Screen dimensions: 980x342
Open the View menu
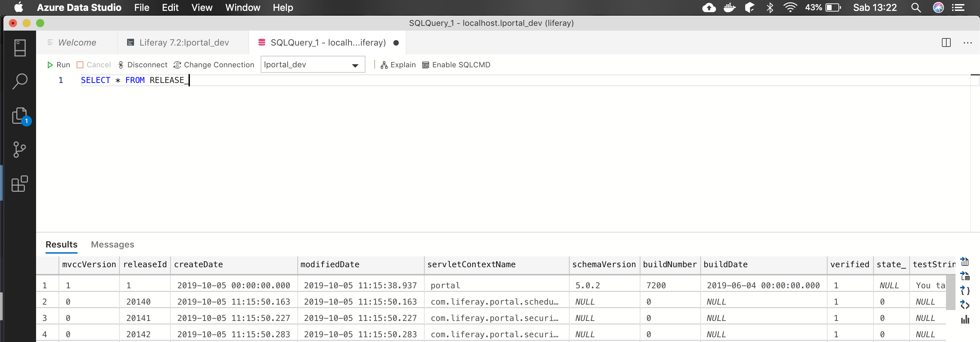click(x=202, y=7)
